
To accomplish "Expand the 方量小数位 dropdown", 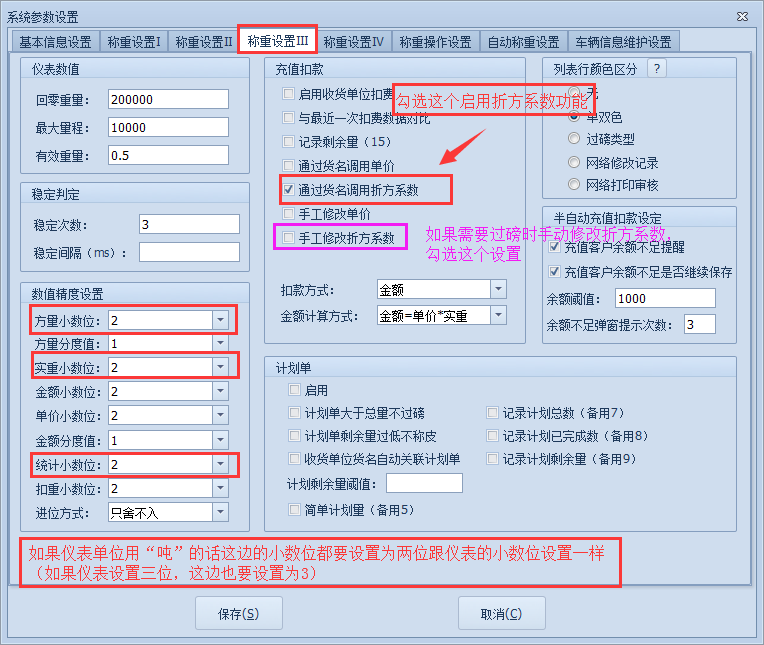I will point(220,320).
